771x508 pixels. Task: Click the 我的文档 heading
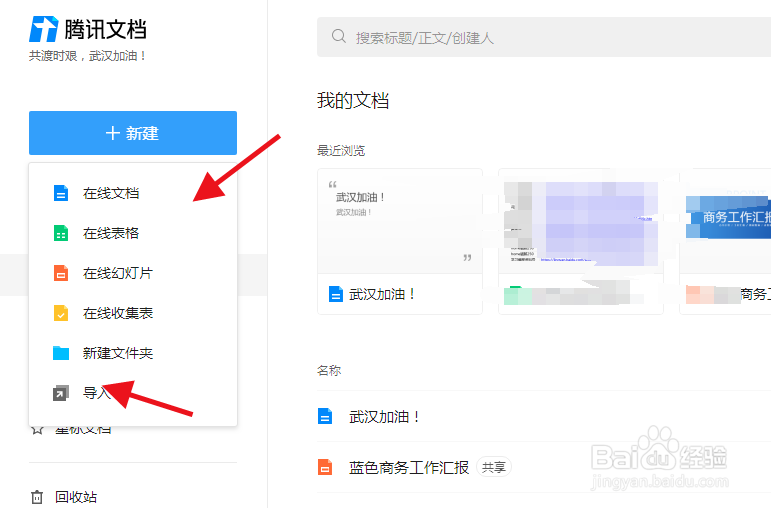pos(353,100)
